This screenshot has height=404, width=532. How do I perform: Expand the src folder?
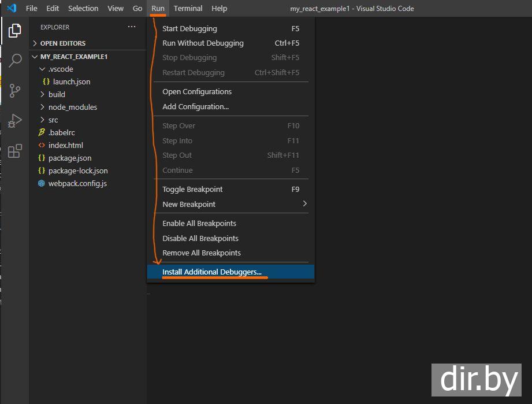click(x=53, y=120)
